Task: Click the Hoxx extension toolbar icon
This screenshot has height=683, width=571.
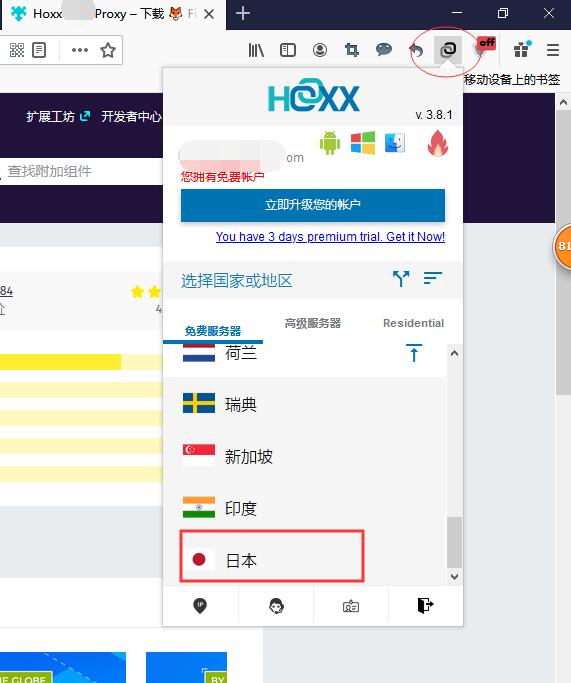Action: (448, 50)
